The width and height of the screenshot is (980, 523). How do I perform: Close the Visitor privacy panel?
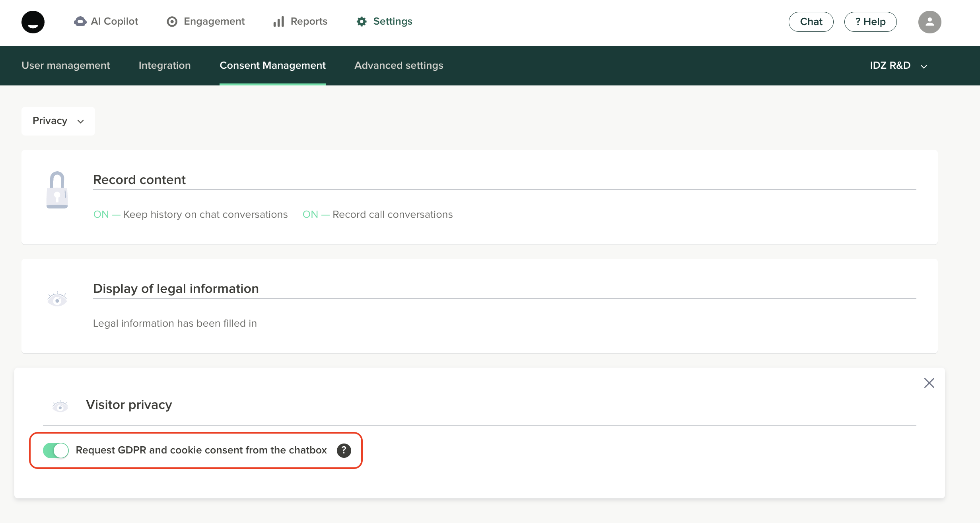pos(929,383)
